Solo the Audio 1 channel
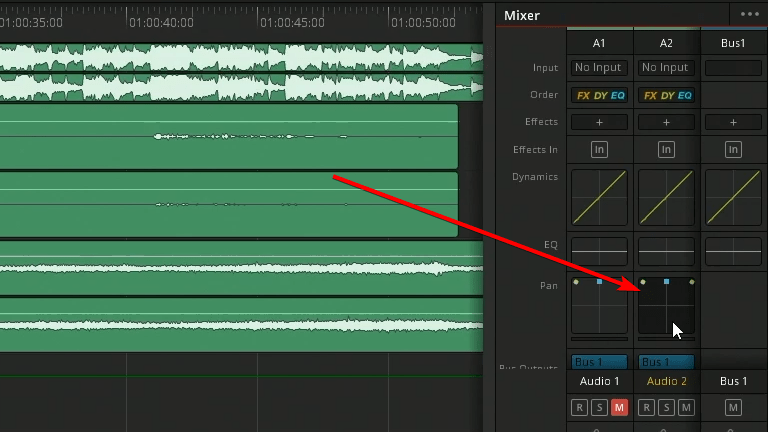Viewport: 768px width, 432px height. [599, 408]
